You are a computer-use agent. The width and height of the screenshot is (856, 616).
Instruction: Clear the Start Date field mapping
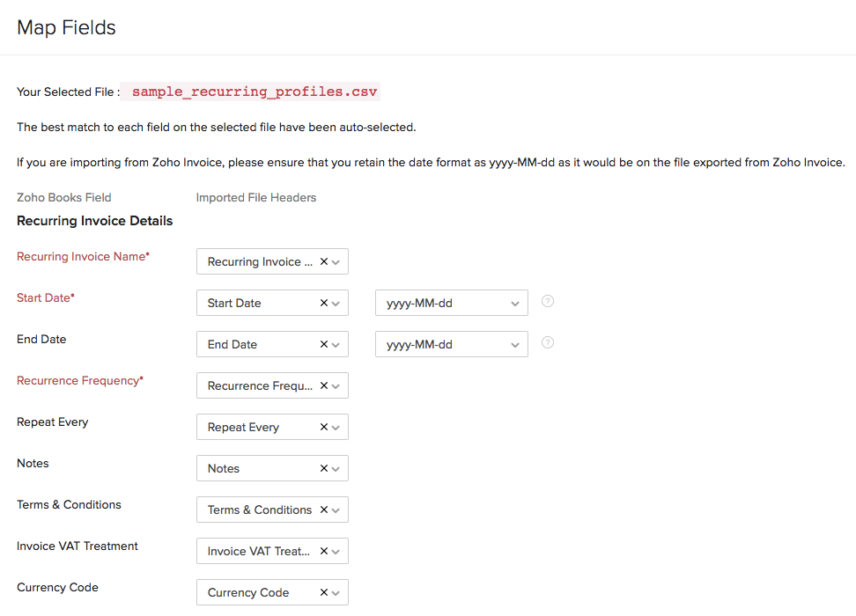coord(323,303)
